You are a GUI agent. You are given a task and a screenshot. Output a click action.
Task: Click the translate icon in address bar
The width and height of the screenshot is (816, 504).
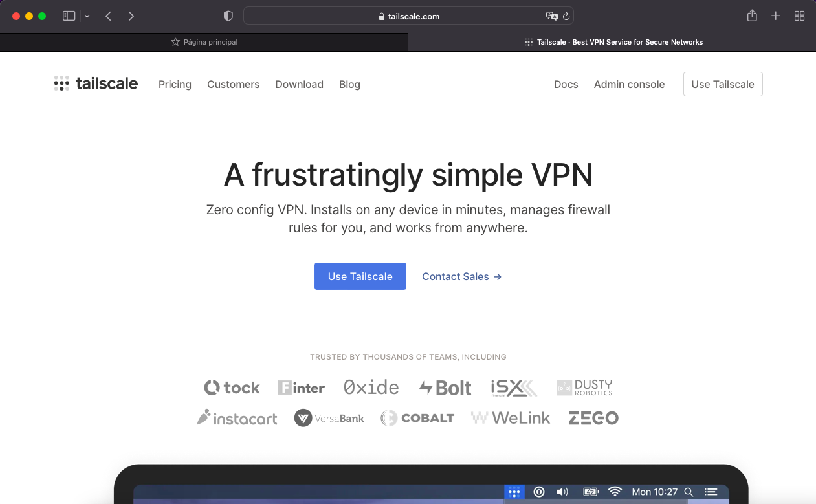click(x=551, y=16)
